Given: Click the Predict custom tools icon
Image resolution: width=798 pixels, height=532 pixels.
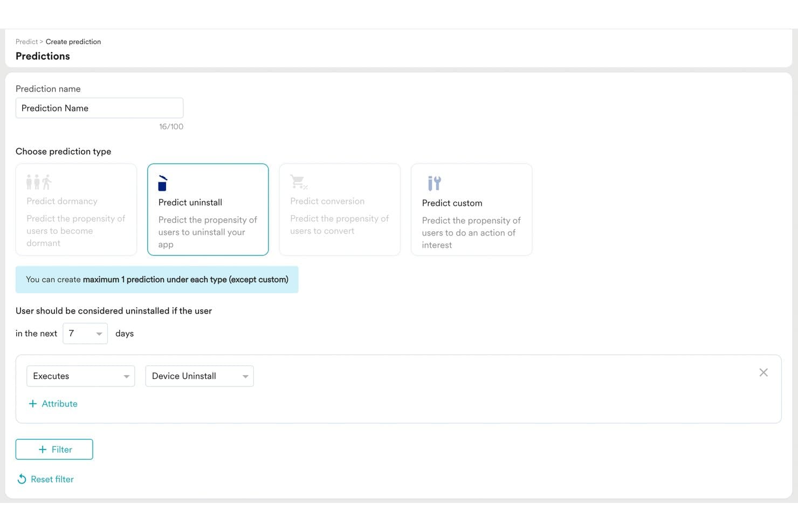Looking at the screenshot, I should click(x=434, y=183).
